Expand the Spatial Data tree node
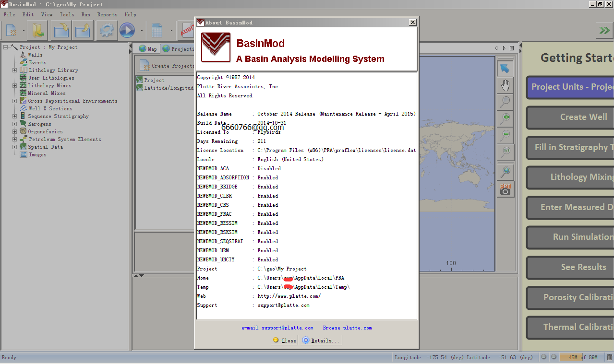Screen dimensions: 614x364 15,147
